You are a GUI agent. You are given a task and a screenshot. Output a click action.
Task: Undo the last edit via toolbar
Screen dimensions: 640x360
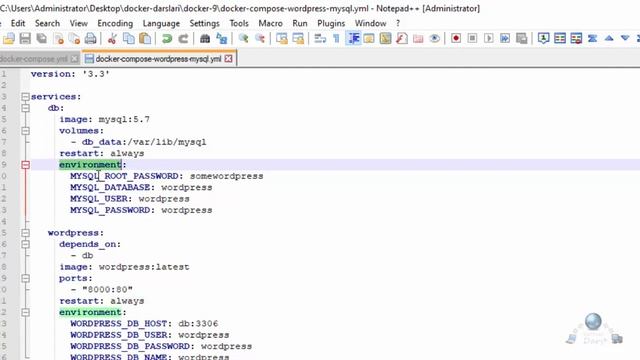167,39
